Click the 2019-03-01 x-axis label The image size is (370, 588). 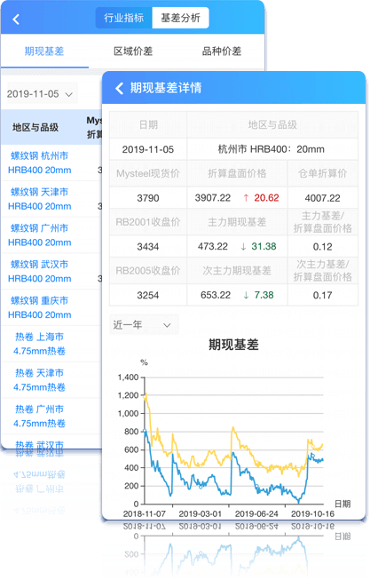[x=200, y=513]
